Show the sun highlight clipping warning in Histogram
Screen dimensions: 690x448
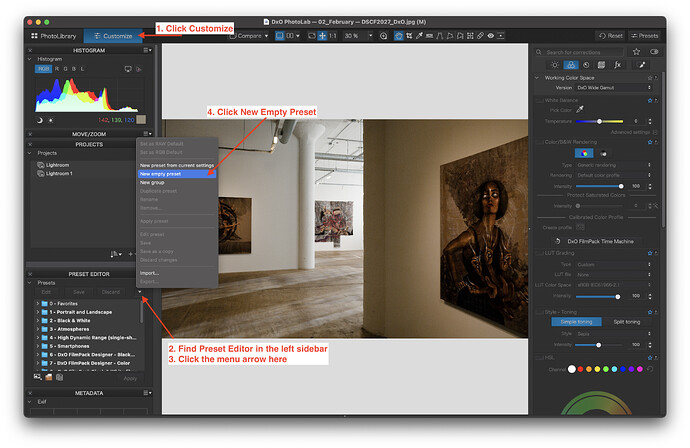[x=50, y=120]
